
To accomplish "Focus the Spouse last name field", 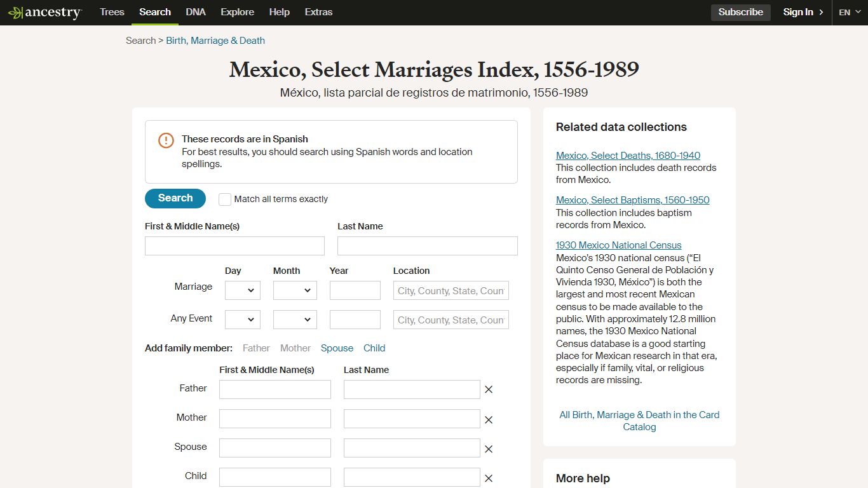I will tap(412, 448).
